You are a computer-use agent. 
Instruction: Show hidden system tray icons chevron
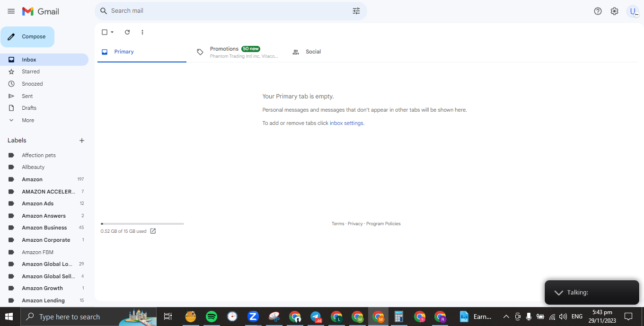pyautogui.click(x=506, y=317)
